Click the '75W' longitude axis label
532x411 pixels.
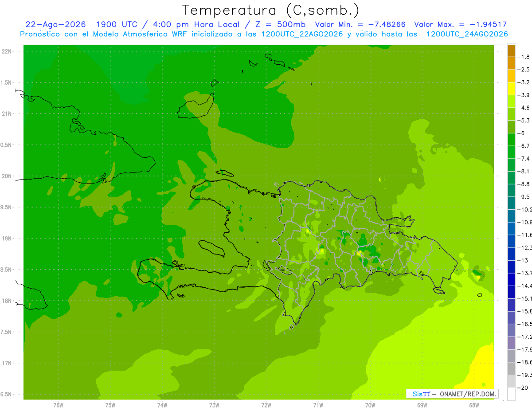tap(110, 405)
